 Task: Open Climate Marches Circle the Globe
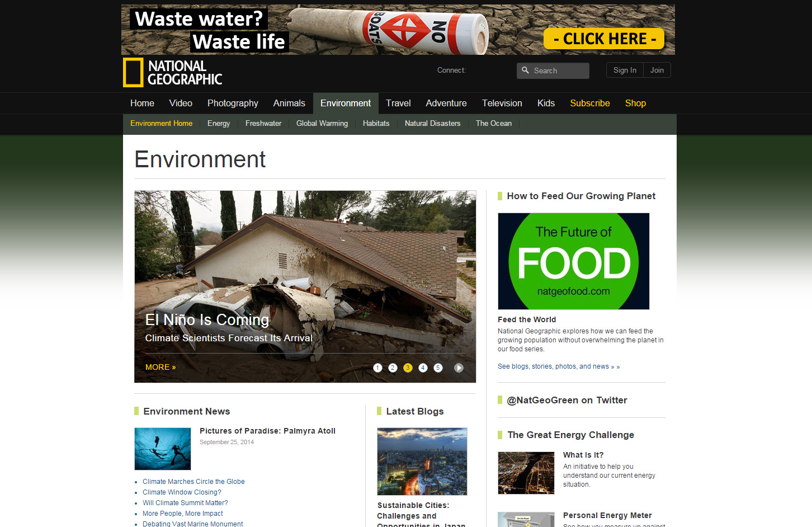point(193,482)
